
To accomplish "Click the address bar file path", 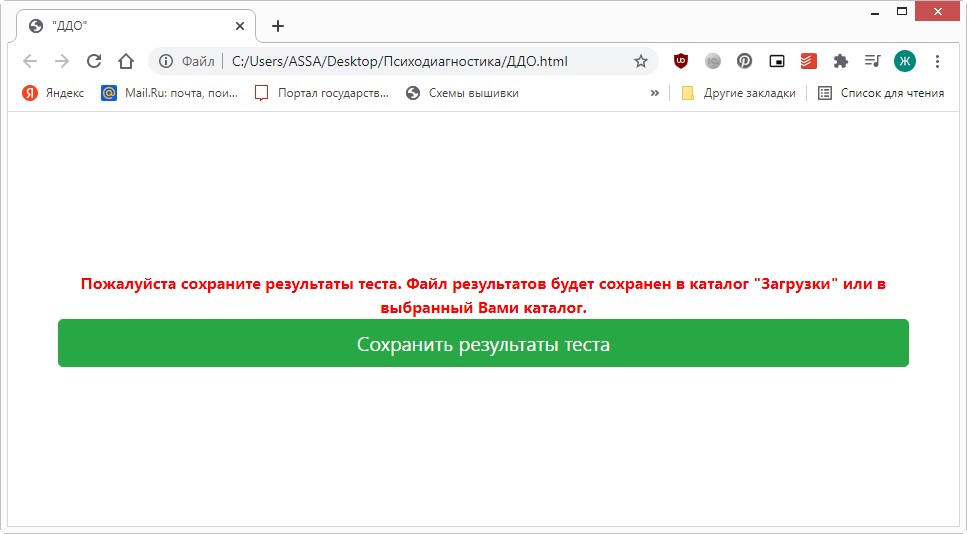I will (x=399, y=61).
